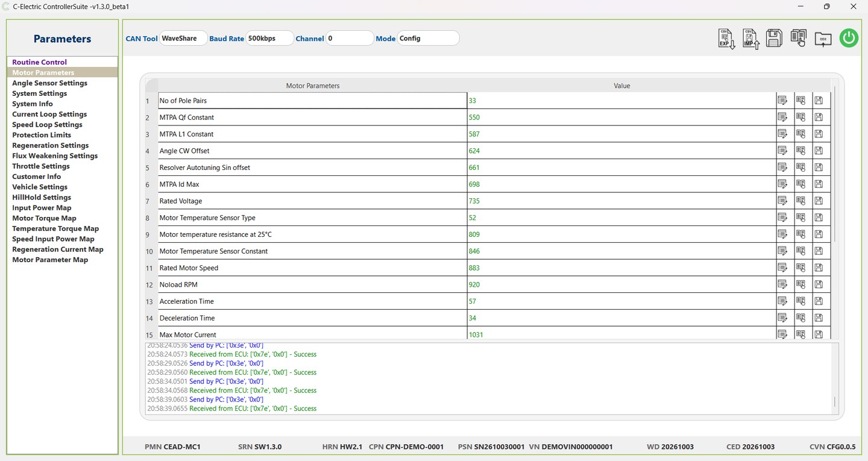Viewport: 868px width, 461px height.
Task: Click the save icon for Deceleration Time
Action: (818, 318)
